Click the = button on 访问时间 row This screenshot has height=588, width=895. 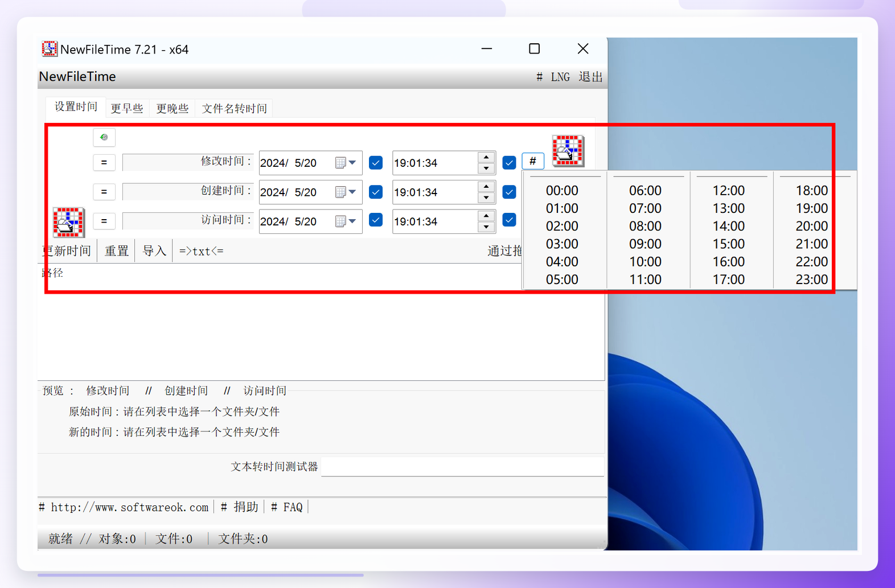pyautogui.click(x=104, y=221)
